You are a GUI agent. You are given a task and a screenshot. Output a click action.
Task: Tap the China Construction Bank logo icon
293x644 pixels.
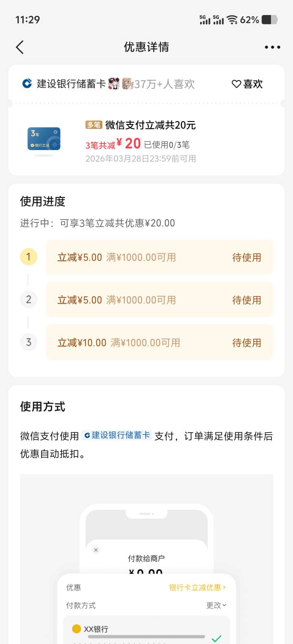pyautogui.click(x=27, y=84)
